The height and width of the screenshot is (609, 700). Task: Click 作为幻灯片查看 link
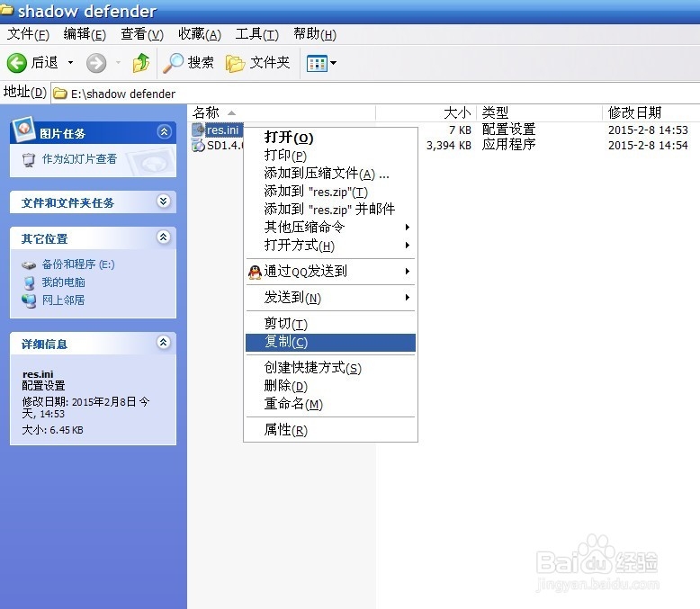79,159
